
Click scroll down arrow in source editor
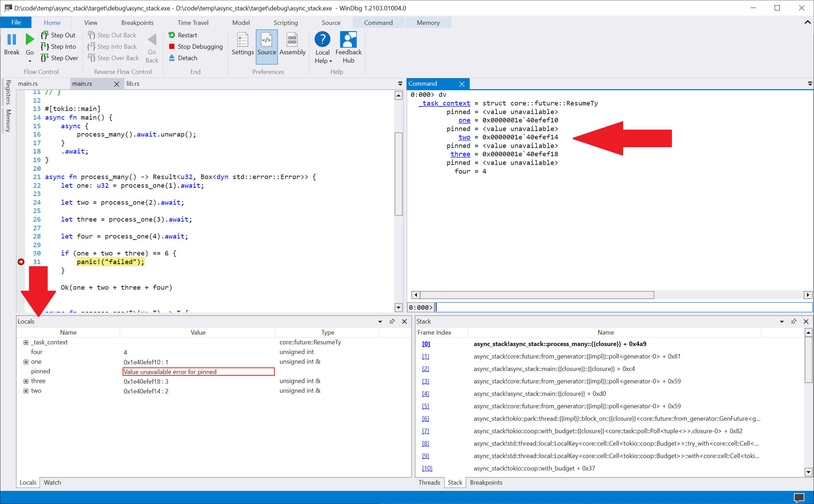[x=399, y=307]
